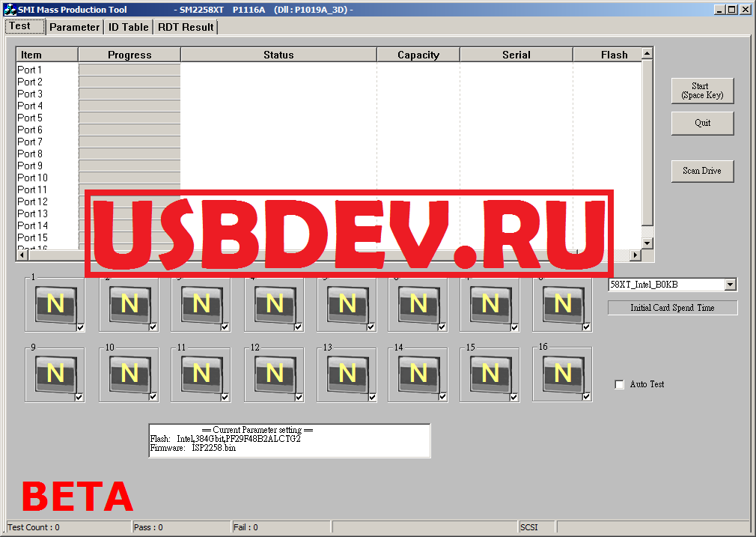Click the Port 5 progress bar
This screenshot has width=756, height=537.
click(x=129, y=118)
